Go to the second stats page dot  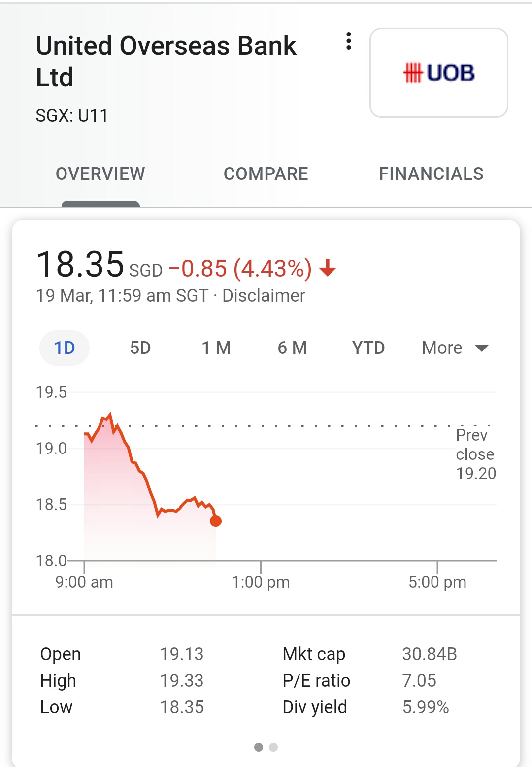273,747
